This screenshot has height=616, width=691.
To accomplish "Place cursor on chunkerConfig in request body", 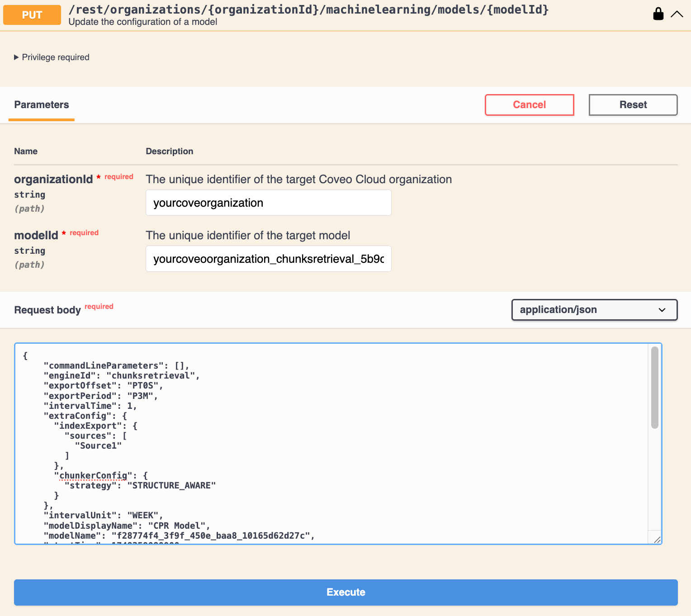I will (94, 476).
